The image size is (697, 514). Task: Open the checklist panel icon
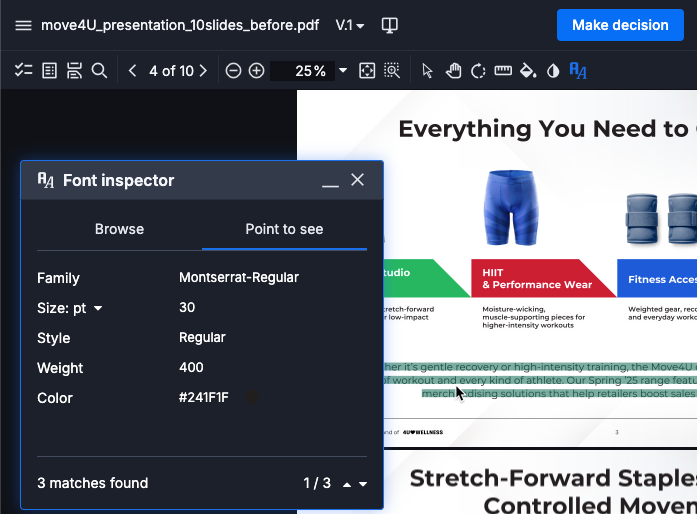(x=23, y=71)
